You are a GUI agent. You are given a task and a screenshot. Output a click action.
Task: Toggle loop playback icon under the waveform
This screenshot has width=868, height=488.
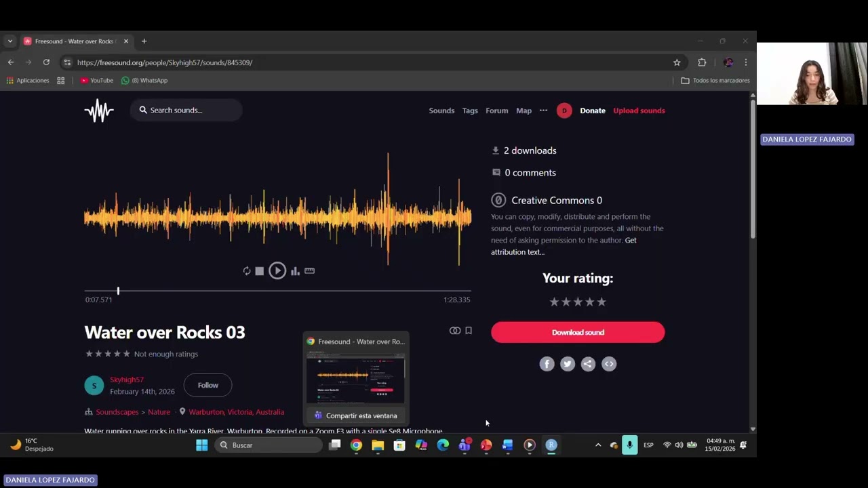click(247, 271)
